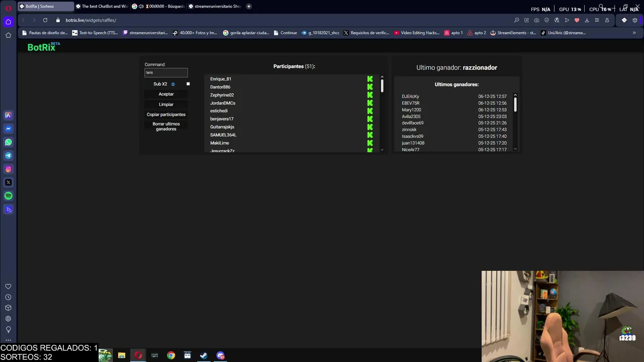Open Google Chrome from the taskbar
The height and width of the screenshot is (362, 644).
pyautogui.click(x=171, y=355)
